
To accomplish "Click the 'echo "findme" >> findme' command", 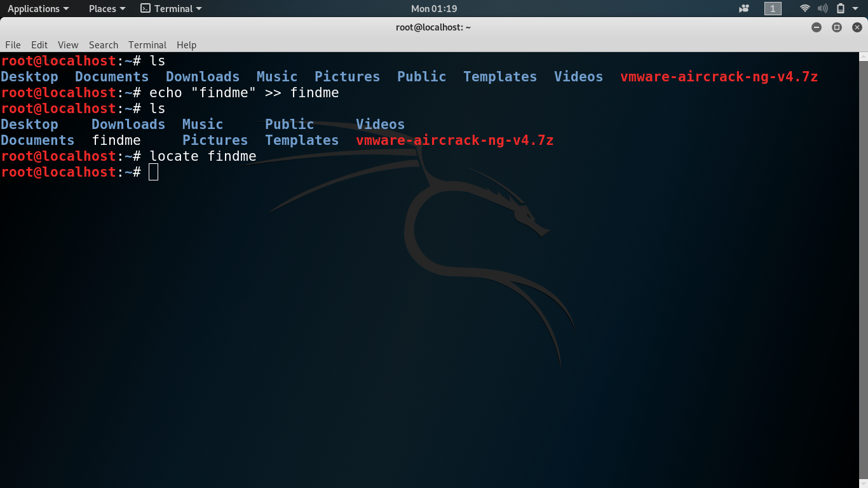I will click(244, 93).
